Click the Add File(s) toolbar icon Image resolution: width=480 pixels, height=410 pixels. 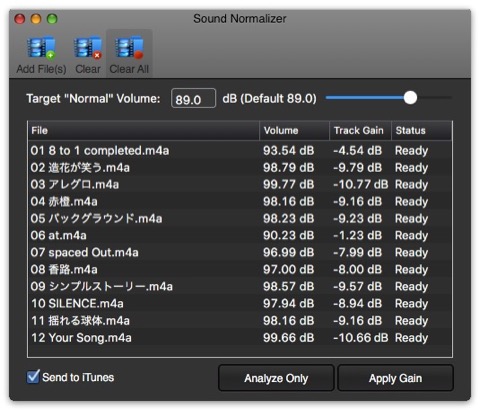point(41,48)
